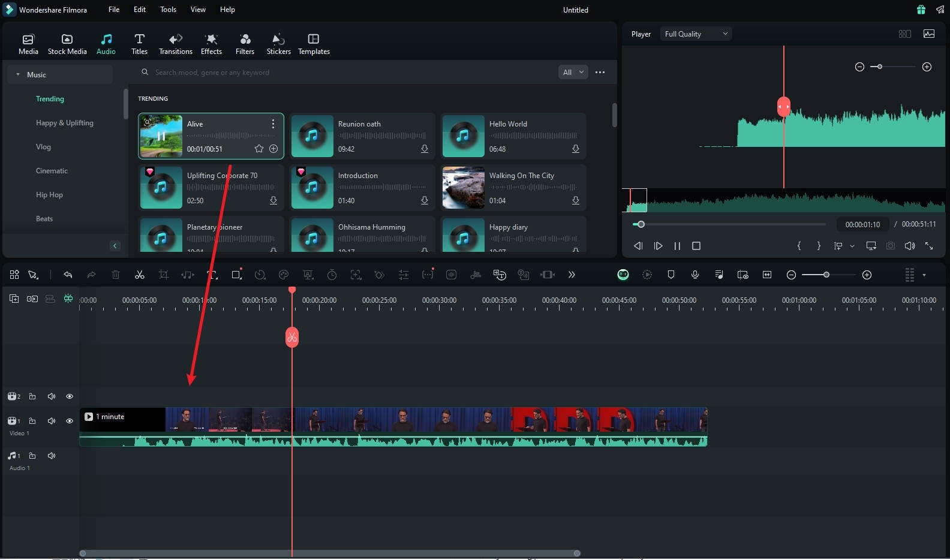This screenshot has width=950, height=560.
Task: Open the speed tool in timeline toolbar
Action: click(x=260, y=275)
